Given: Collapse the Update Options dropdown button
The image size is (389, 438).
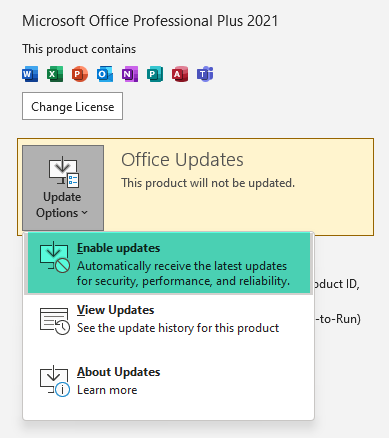Looking at the screenshot, I should [63, 188].
